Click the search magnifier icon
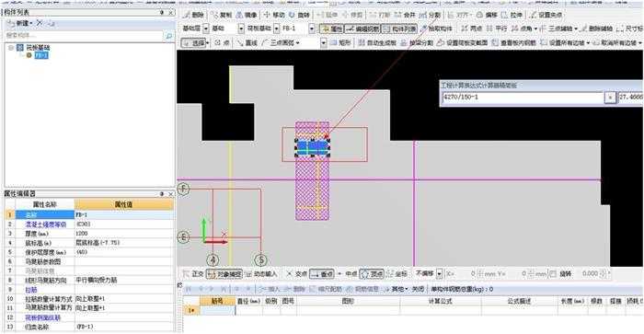This screenshot has height=334, width=644. point(168,36)
